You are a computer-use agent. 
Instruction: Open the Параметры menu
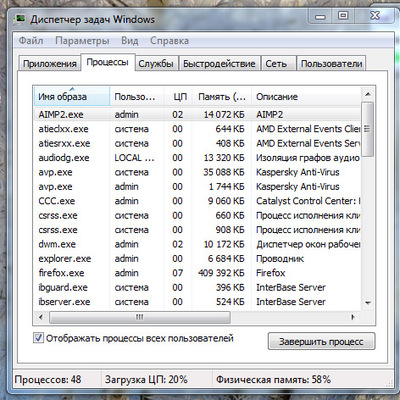click(82, 41)
